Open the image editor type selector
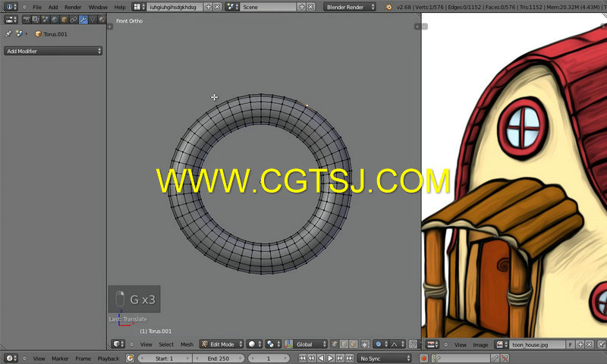Screen dimensions: 607x364 [432, 344]
